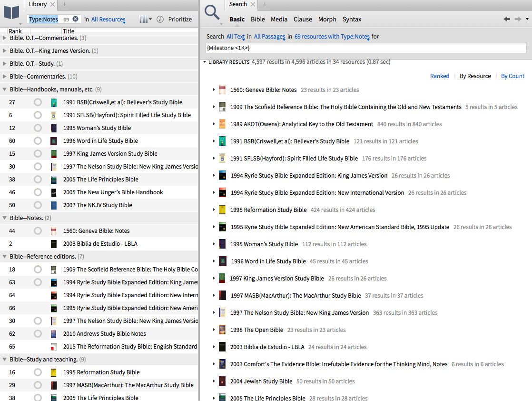Click Geneva Bible Notes cover in library list

coord(54,231)
